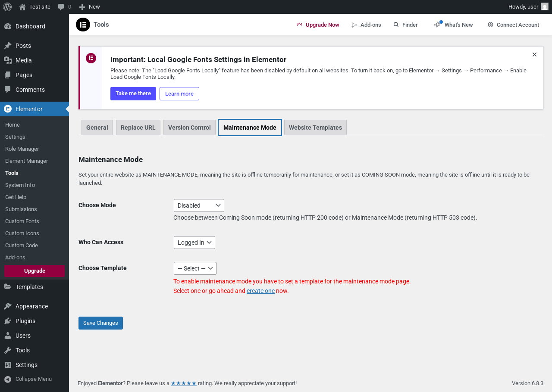Viewport: 552px width, 392px height.
Task: Click the Add-ons play icon
Action: [x=354, y=25]
